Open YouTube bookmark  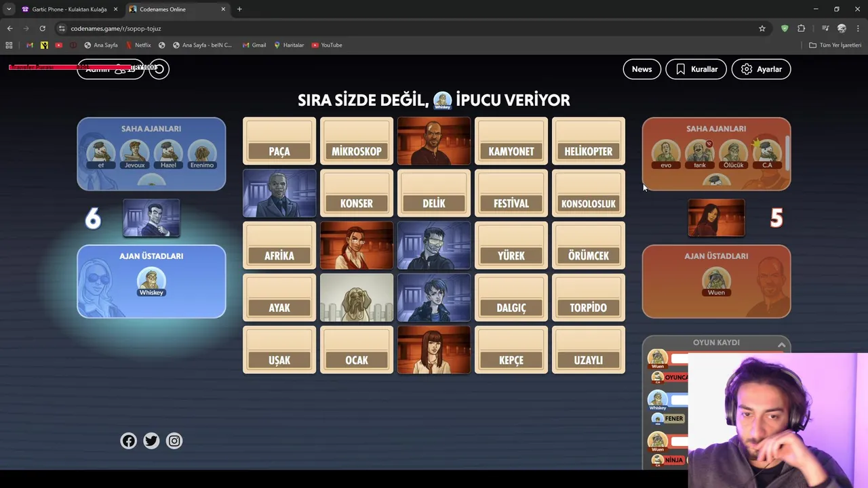pos(327,45)
